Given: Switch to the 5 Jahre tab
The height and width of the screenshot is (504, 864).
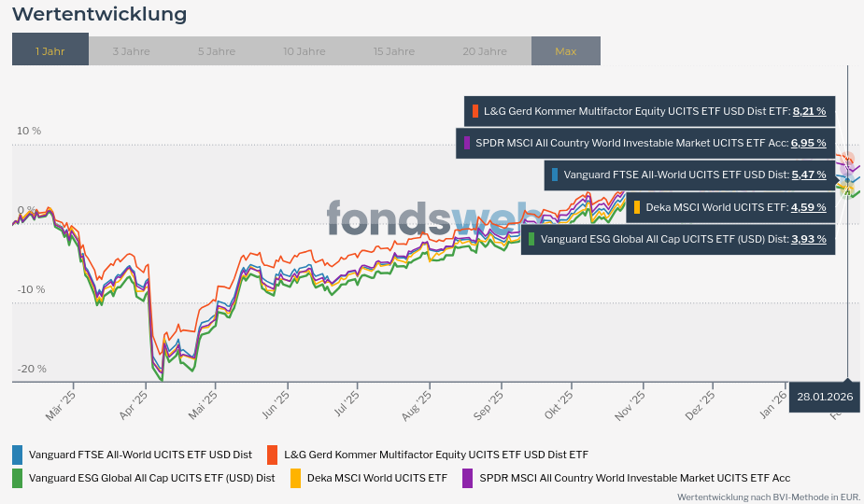Looking at the screenshot, I should pyautogui.click(x=217, y=51).
